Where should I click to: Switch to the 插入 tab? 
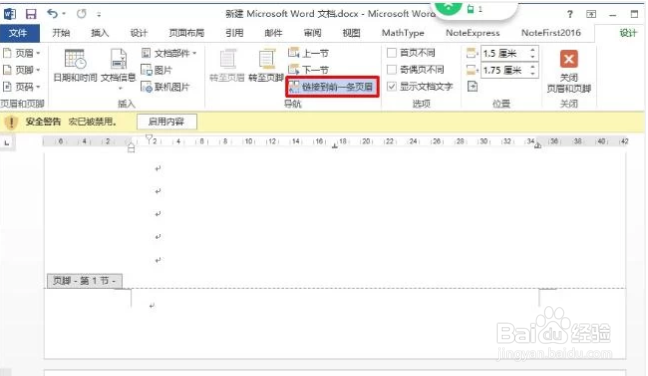[100, 33]
